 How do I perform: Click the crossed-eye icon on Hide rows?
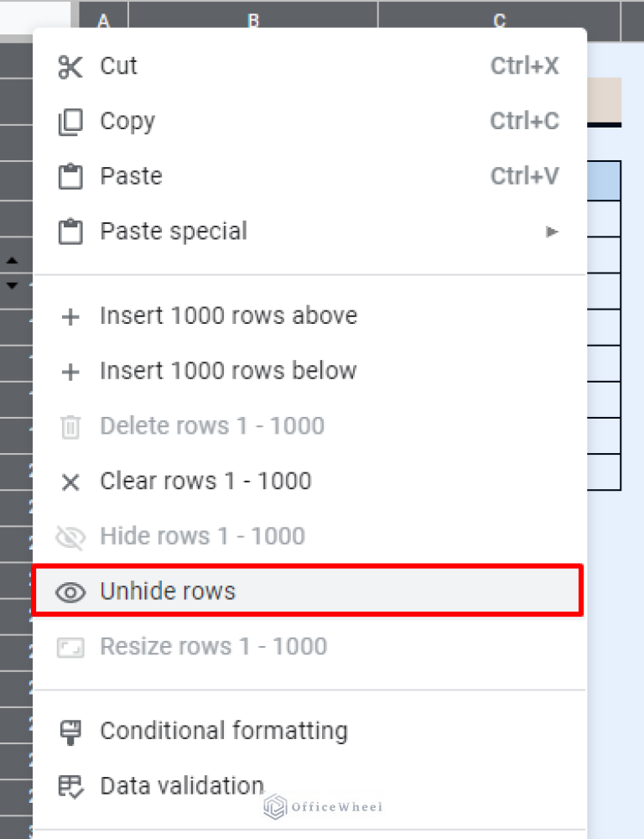70,536
